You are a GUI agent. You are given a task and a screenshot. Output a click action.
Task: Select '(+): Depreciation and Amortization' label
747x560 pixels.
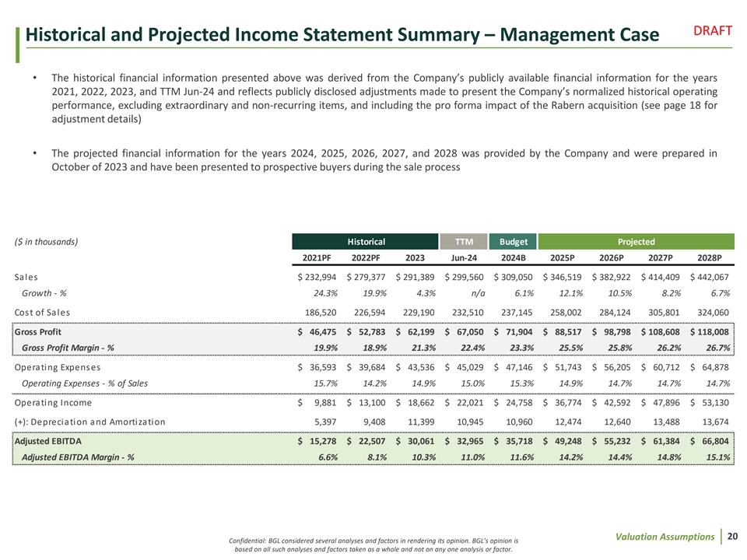click(89, 422)
